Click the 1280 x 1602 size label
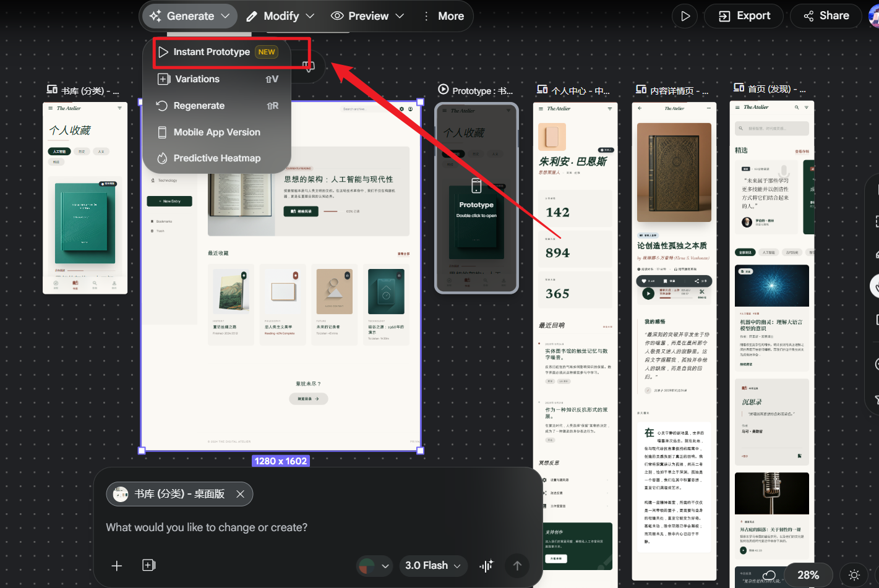Viewport: 879px width, 588px height. click(281, 461)
